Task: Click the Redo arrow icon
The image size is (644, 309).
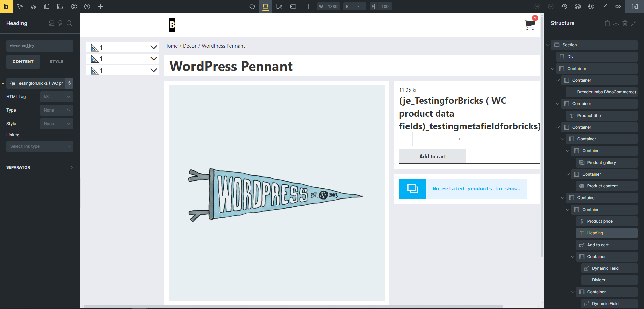Action: 551,6
